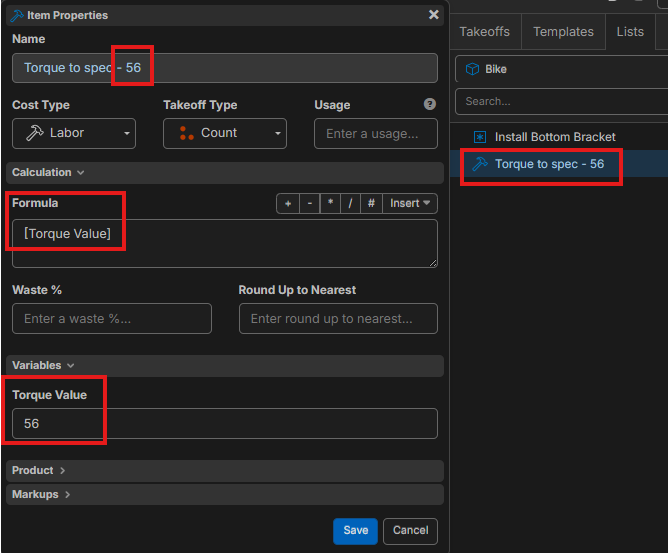Expand the Product section

(x=38, y=470)
